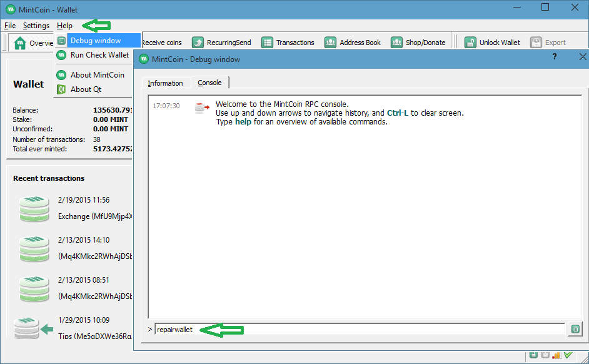Click the 'Total ever minted:' label
This screenshot has height=364, width=589.
[40, 149]
